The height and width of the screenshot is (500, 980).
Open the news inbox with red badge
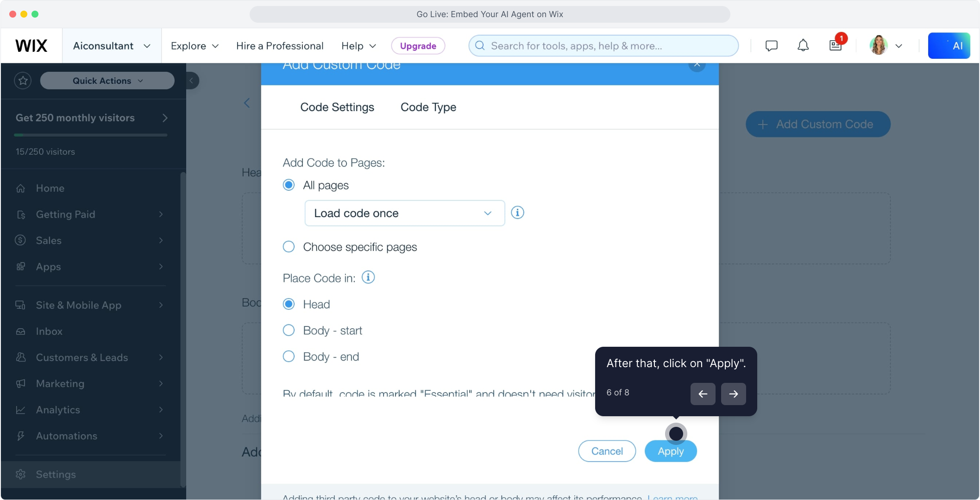point(836,46)
